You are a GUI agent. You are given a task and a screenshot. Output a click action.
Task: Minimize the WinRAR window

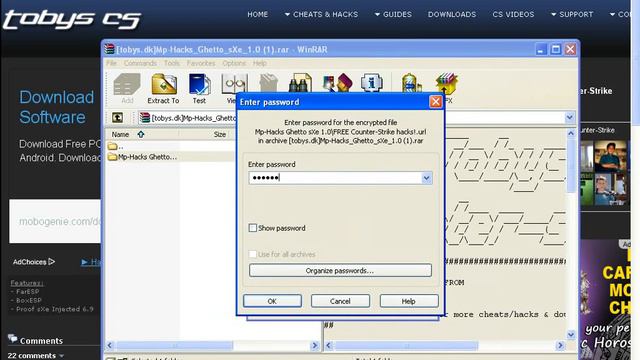(x=541, y=49)
